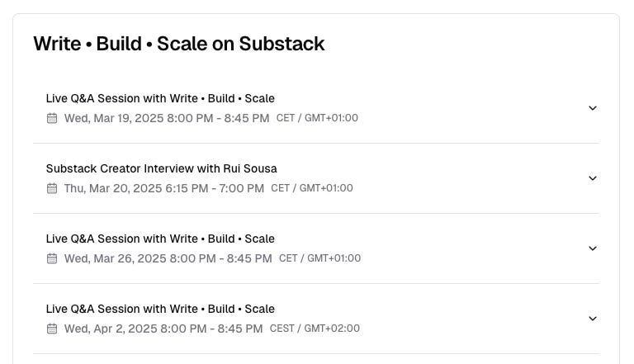Click the Write • Build • Scale on Substack heading
This screenshot has height=364, width=634.
(178, 44)
